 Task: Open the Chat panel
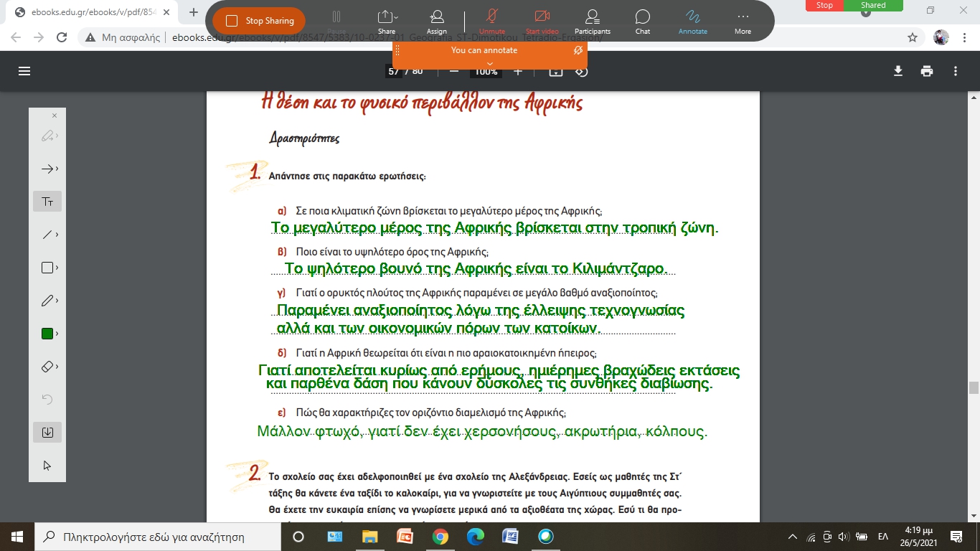[x=643, y=21]
